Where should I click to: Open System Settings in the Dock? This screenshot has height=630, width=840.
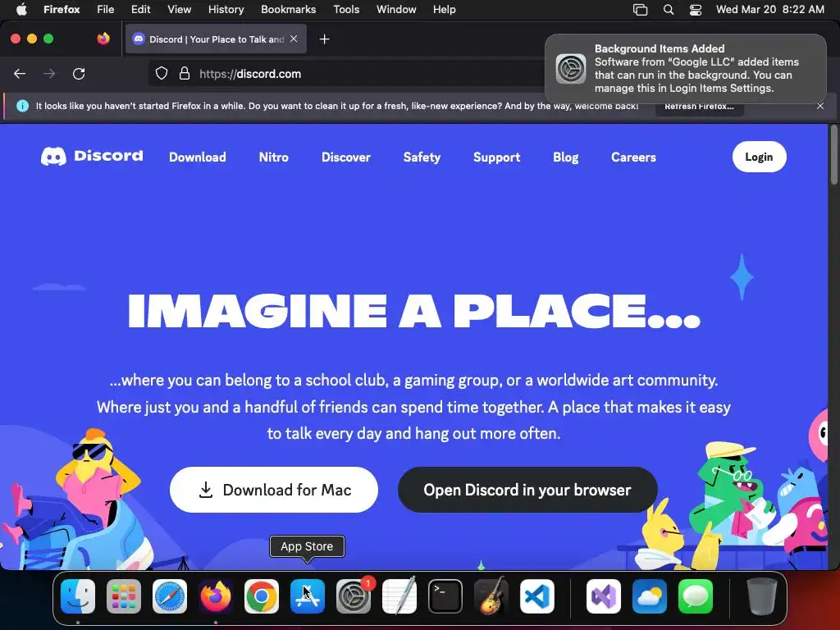(354, 596)
